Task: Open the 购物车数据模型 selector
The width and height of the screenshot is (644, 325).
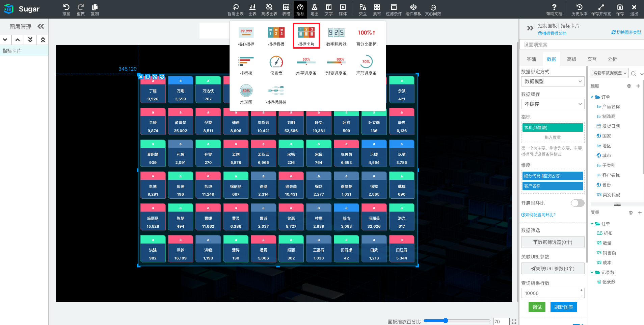Action: click(x=609, y=73)
